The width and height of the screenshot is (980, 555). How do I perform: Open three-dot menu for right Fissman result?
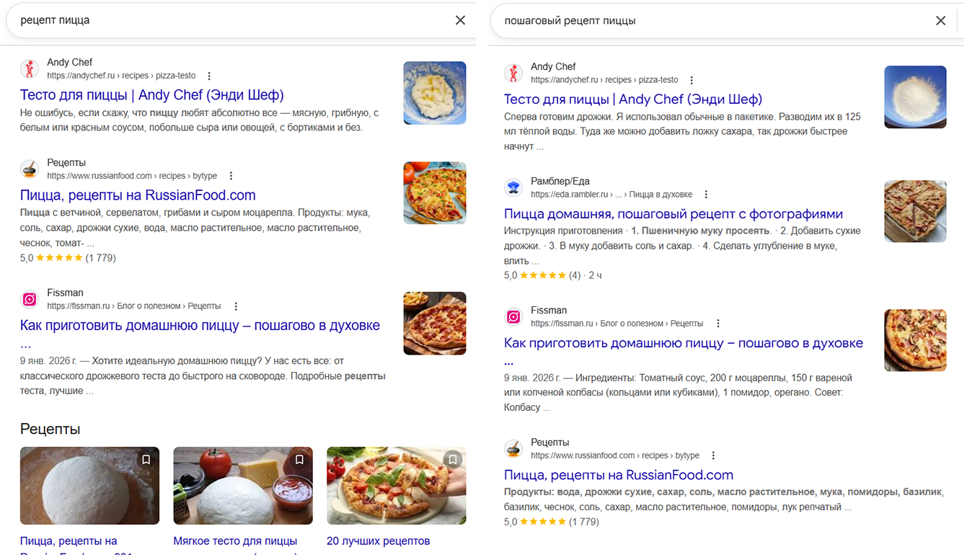tap(718, 324)
